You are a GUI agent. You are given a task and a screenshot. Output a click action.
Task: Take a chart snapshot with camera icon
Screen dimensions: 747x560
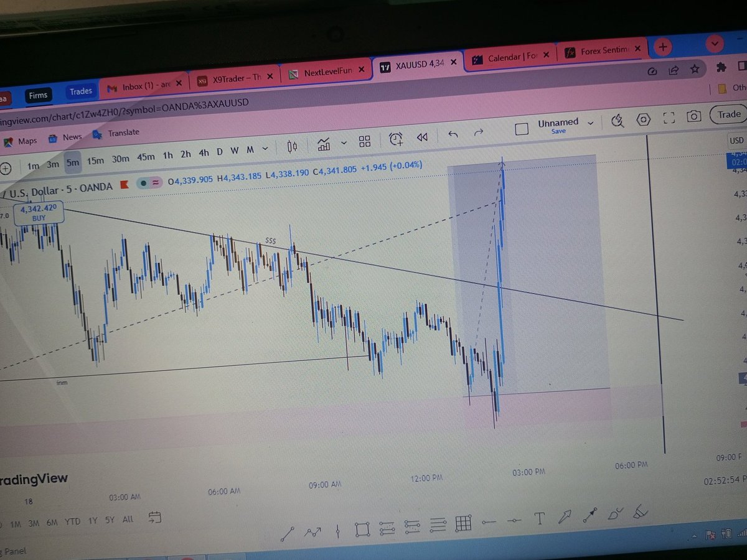click(x=694, y=116)
